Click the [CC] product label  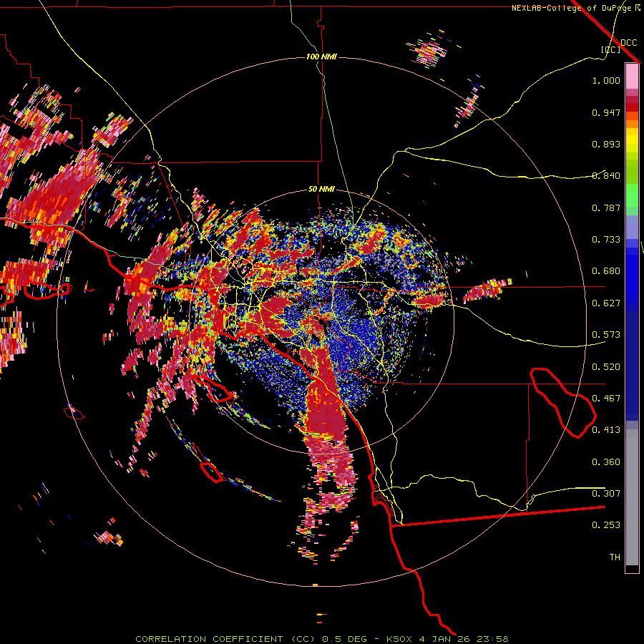(x=611, y=49)
